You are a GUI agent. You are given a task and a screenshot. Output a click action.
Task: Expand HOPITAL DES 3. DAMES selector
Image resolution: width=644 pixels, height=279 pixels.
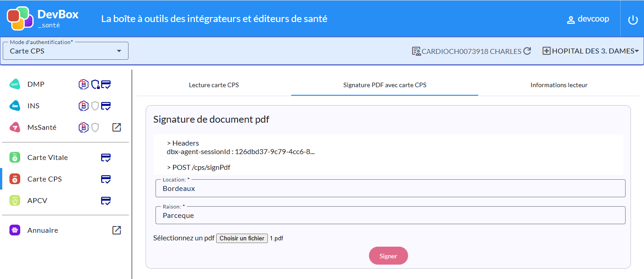pyautogui.click(x=591, y=51)
